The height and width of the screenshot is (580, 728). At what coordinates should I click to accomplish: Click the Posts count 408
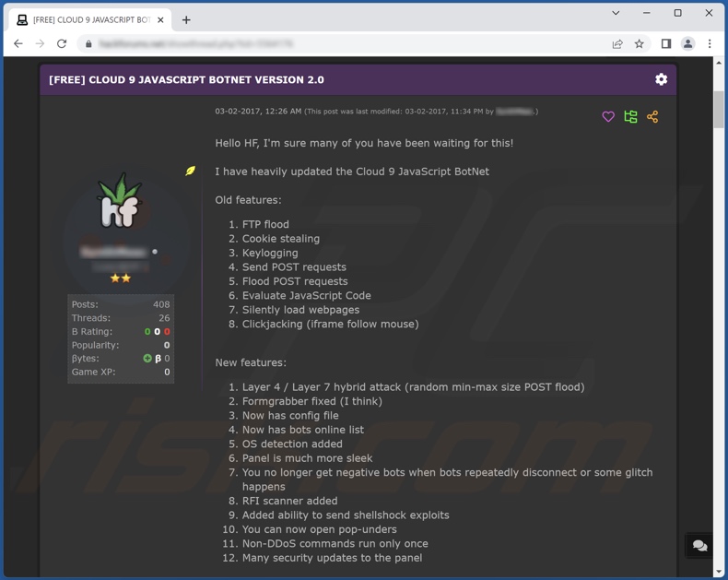(161, 304)
